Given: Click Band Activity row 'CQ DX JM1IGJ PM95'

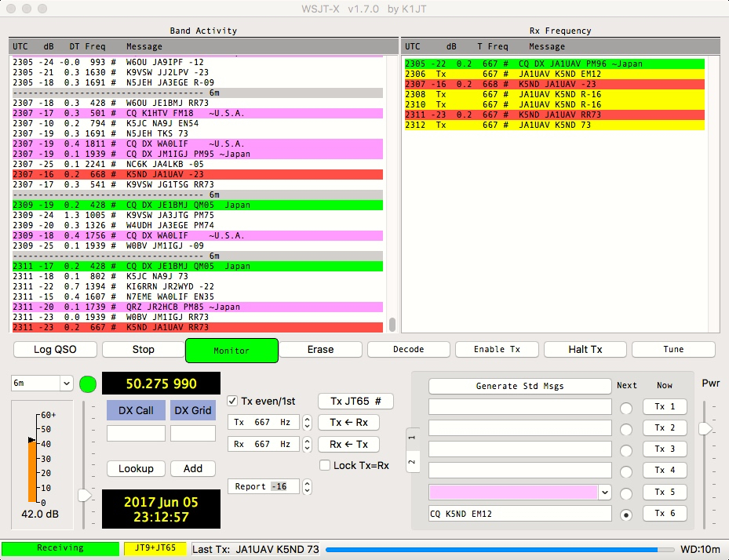Looking at the screenshot, I should click(x=198, y=155).
